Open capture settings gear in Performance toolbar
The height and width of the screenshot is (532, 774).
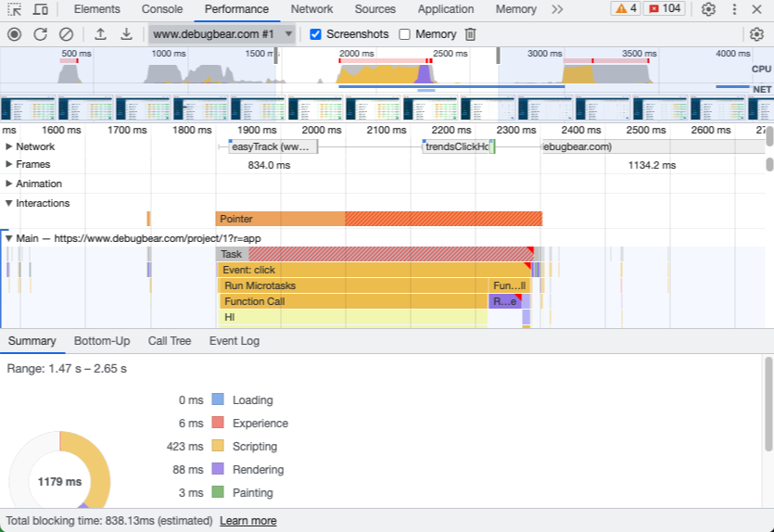click(756, 34)
